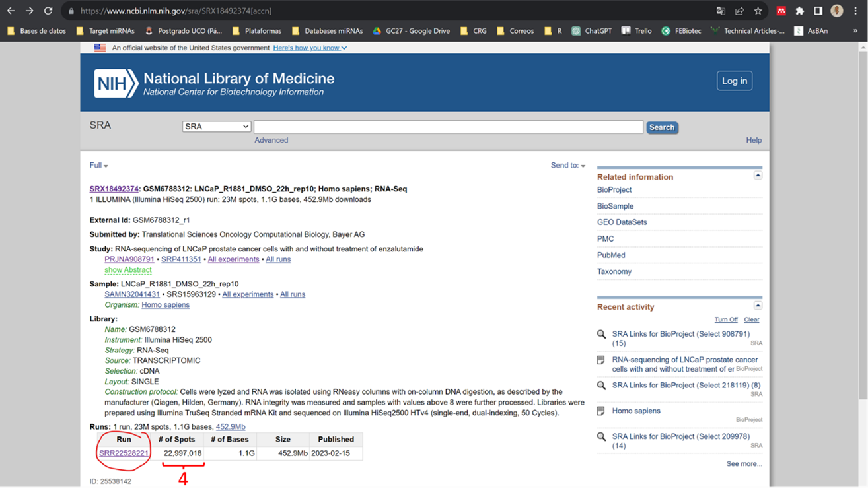
Task: Open the browser extensions puzzle icon
Action: pyautogui.click(x=799, y=11)
